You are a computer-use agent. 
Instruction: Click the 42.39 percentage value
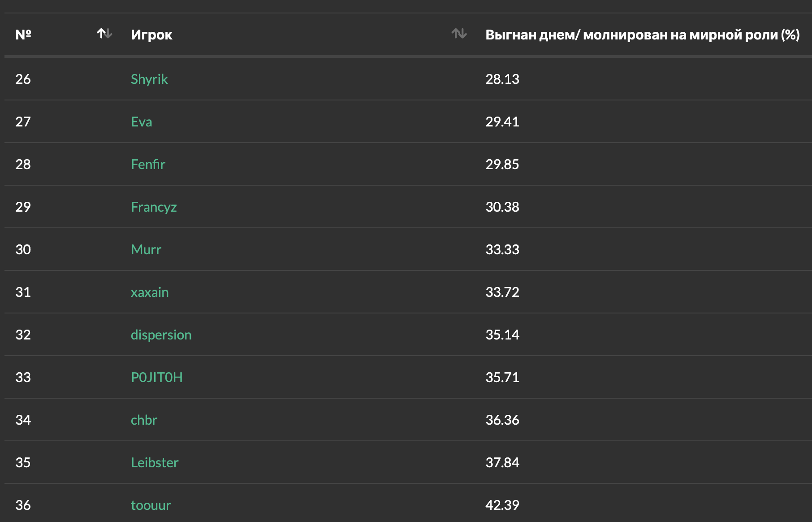[502, 505]
